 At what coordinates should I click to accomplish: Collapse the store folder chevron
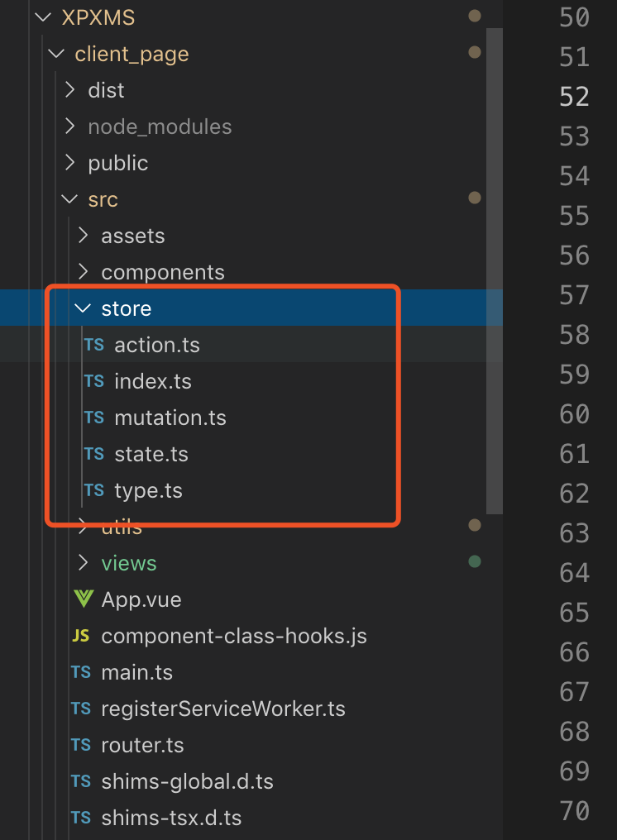tap(83, 308)
